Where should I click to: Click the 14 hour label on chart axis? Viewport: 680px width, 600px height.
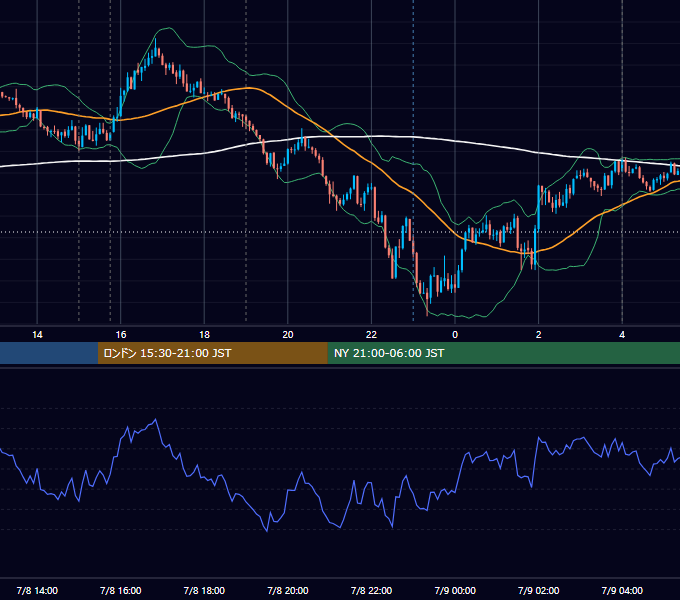point(37,335)
